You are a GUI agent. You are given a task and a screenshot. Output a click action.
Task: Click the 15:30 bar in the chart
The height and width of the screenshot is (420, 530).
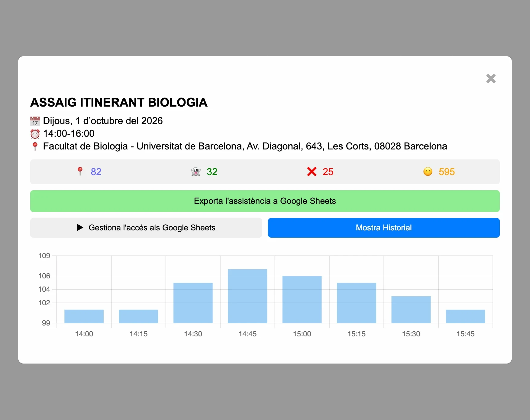411,310
